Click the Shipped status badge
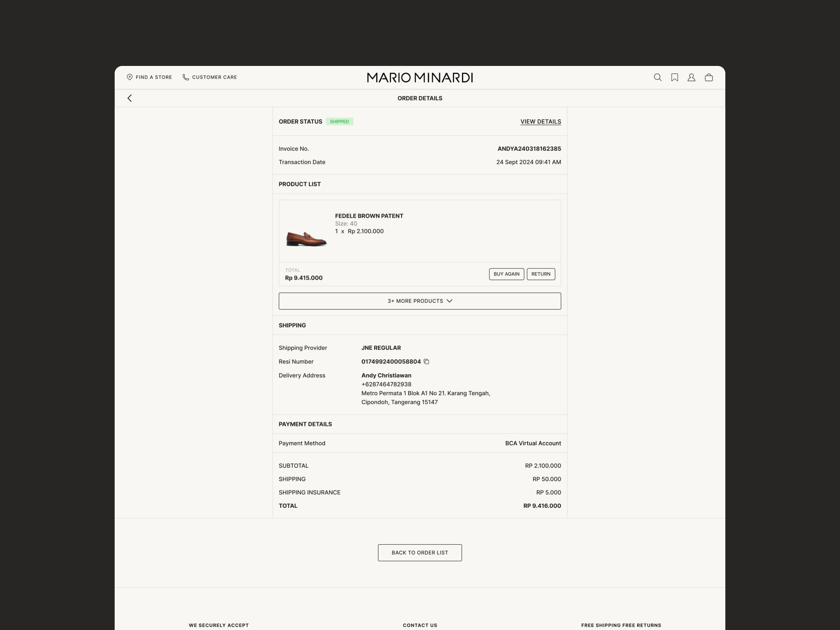840x630 pixels. coord(339,122)
